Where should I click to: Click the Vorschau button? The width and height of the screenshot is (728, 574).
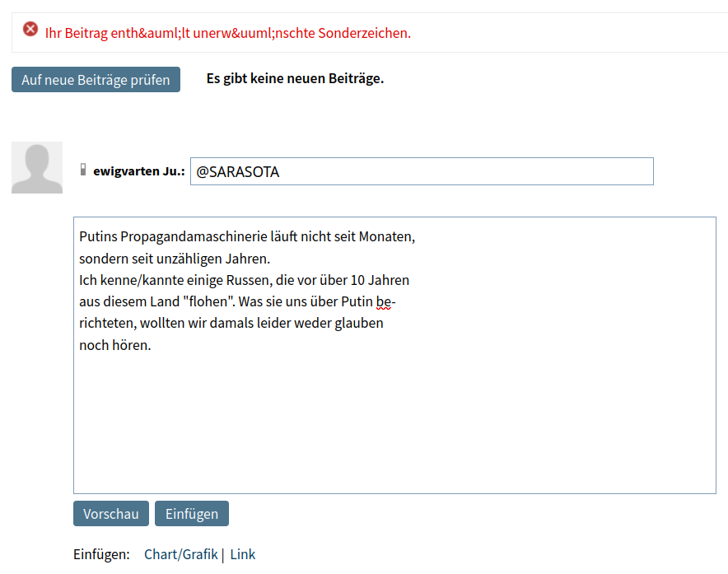pyautogui.click(x=111, y=514)
